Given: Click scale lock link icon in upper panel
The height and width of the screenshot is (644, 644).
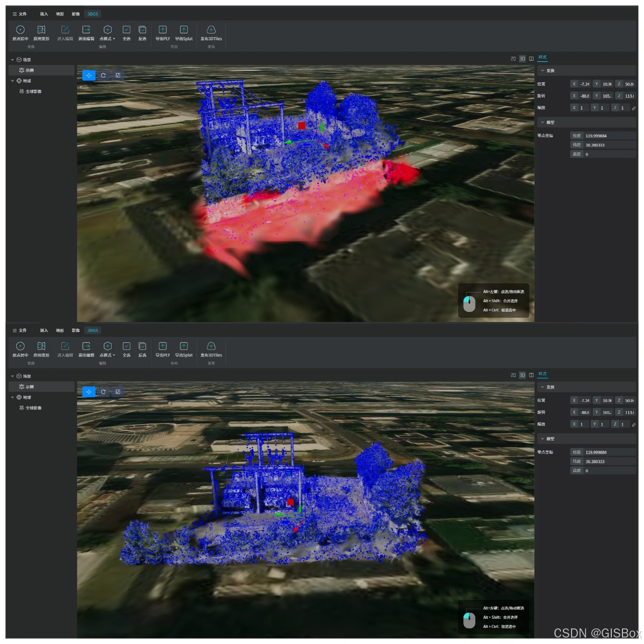Looking at the screenshot, I should coord(634,108).
